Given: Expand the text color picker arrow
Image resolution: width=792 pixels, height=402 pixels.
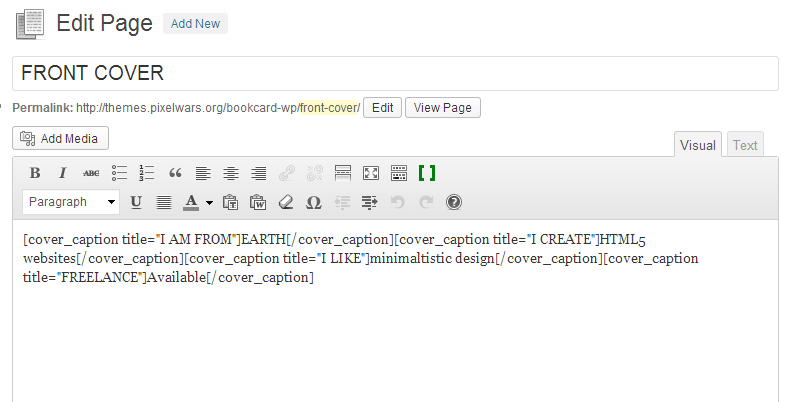Looking at the screenshot, I should (209, 202).
